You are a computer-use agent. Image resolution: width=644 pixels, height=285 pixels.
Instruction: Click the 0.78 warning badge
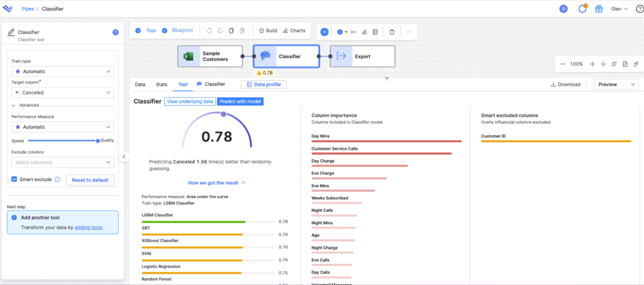click(x=265, y=73)
